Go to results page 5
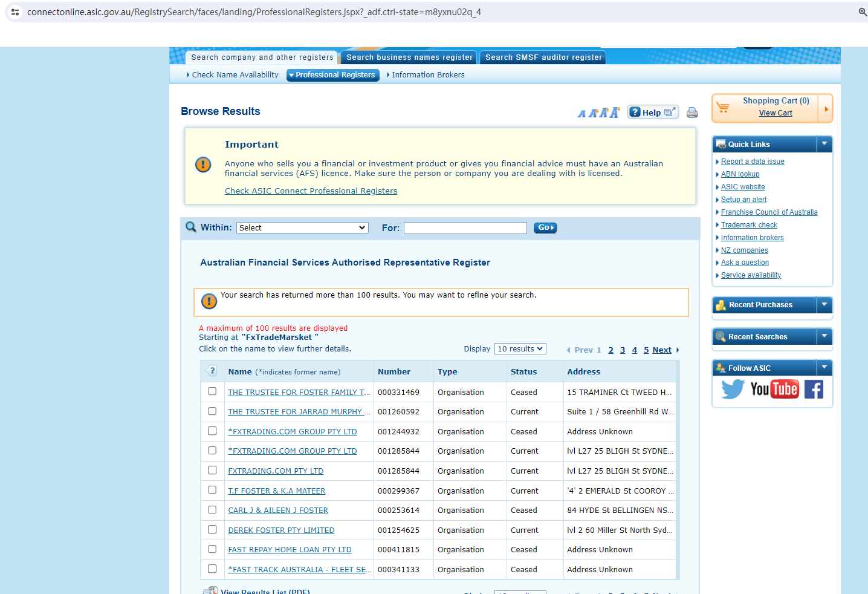Viewport: 868px width, 594px height. click(x=646, y=350)
